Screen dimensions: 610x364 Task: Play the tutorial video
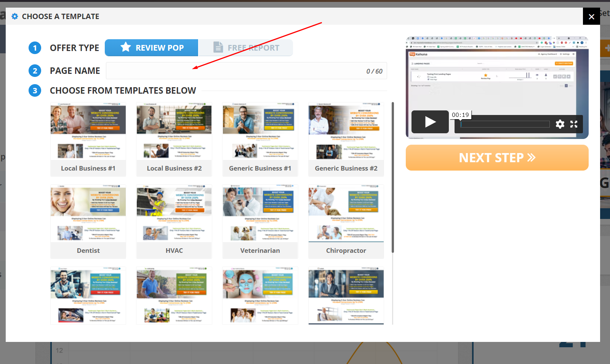(x=430, y=122)
